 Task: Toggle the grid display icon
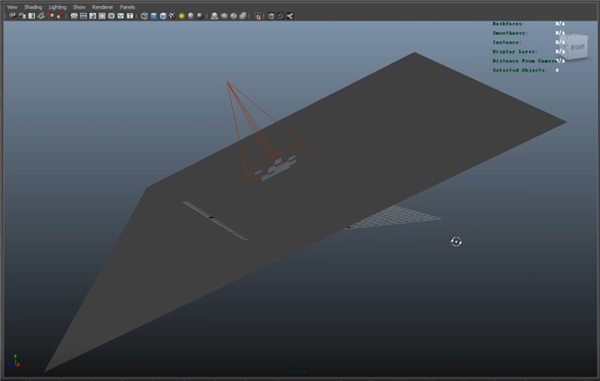74,16
